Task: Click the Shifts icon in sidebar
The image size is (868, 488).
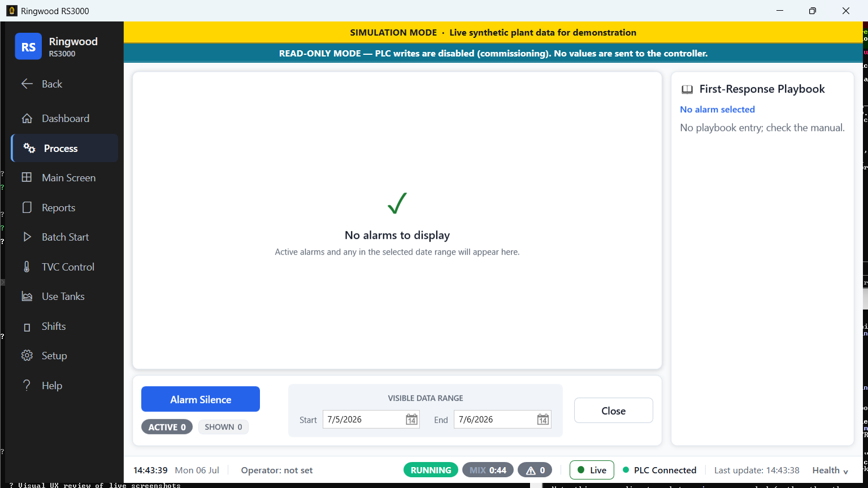Action: [x=27, y=326]
